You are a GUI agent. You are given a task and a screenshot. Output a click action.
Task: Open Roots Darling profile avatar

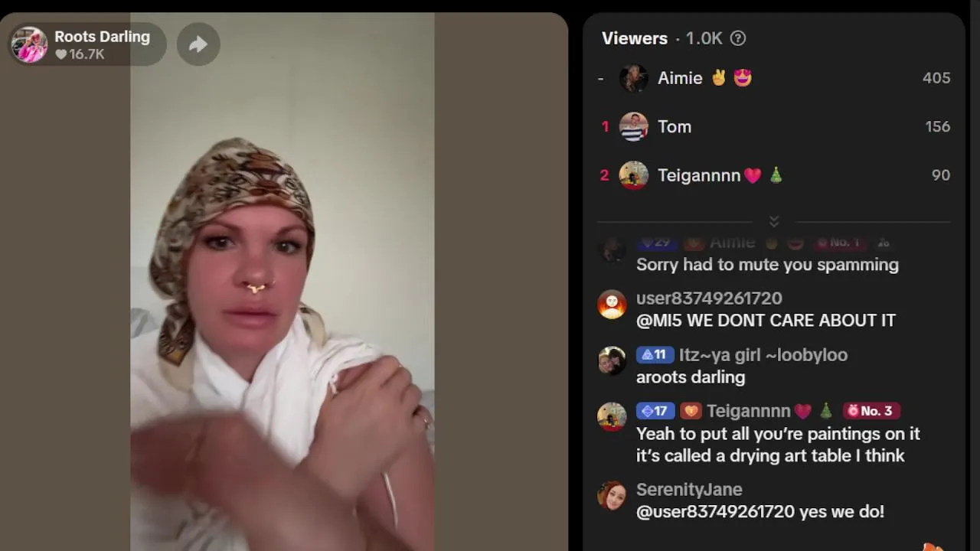point(29,44)
